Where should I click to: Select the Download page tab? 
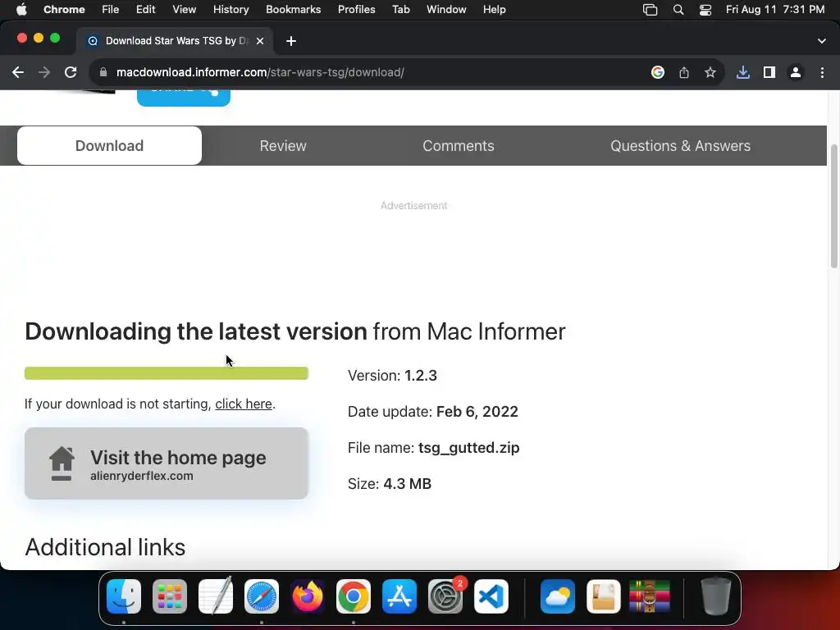coord(109,146)
